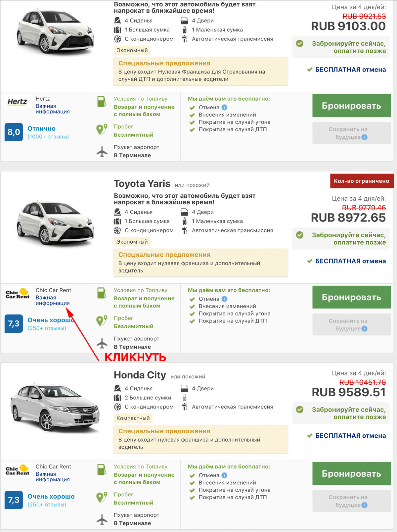Click the 7,3 rating badge for Toyota Yaris

[x=14, y=323]
